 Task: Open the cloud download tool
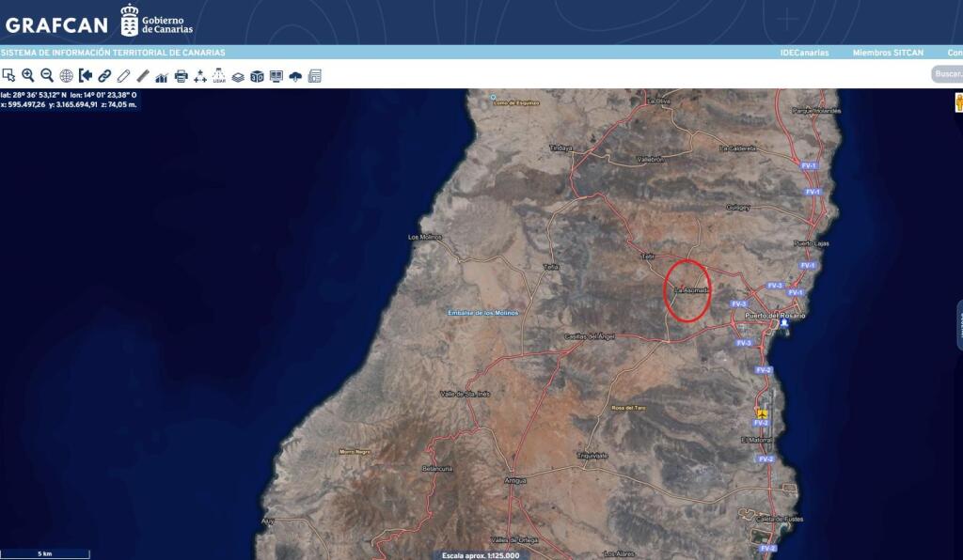click(x=295, y=76)
